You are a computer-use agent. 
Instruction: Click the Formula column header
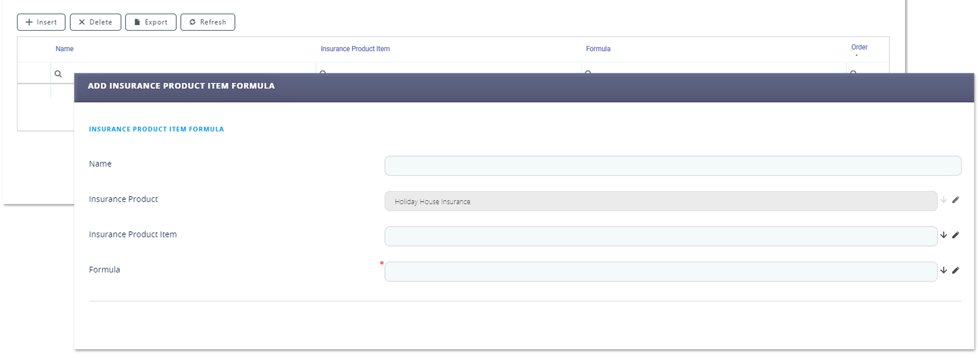coord(598,49)
